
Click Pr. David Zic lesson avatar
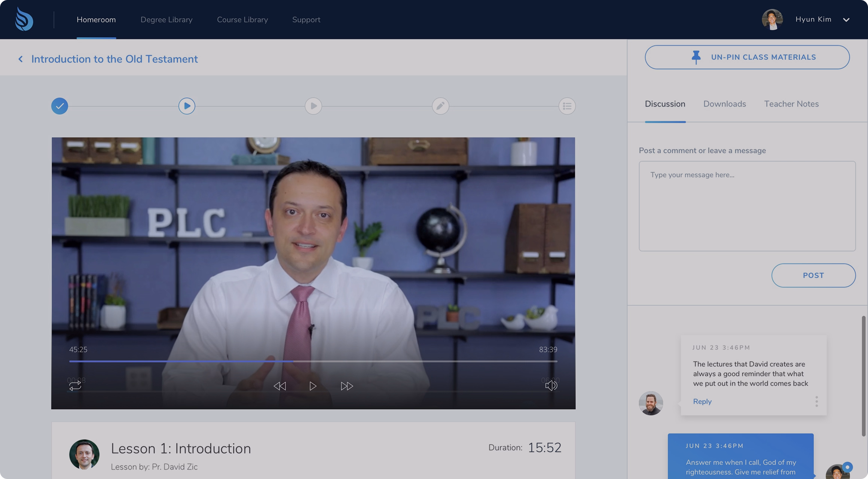[84, 454]
